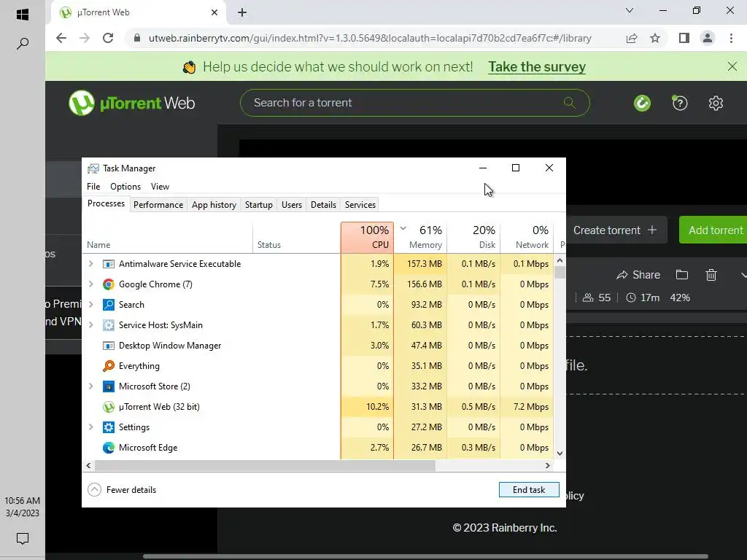Screen dimensions: 747x560
Task: Sort by the Disk column header
Action: click(474, 237)
